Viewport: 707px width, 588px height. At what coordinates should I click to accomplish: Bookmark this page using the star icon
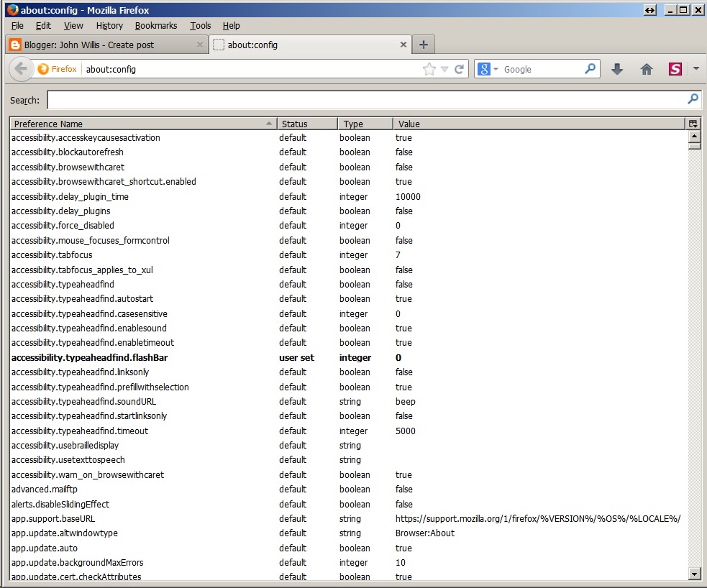pos(429,69)
